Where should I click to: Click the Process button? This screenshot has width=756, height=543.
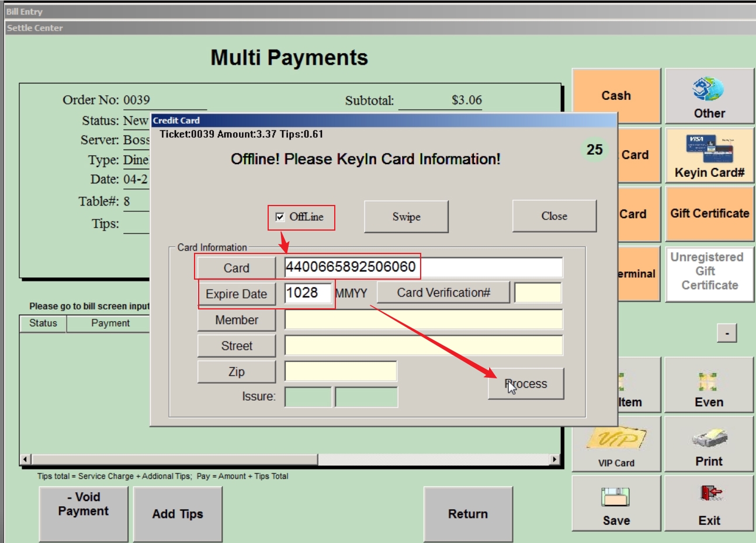(526, 384)
